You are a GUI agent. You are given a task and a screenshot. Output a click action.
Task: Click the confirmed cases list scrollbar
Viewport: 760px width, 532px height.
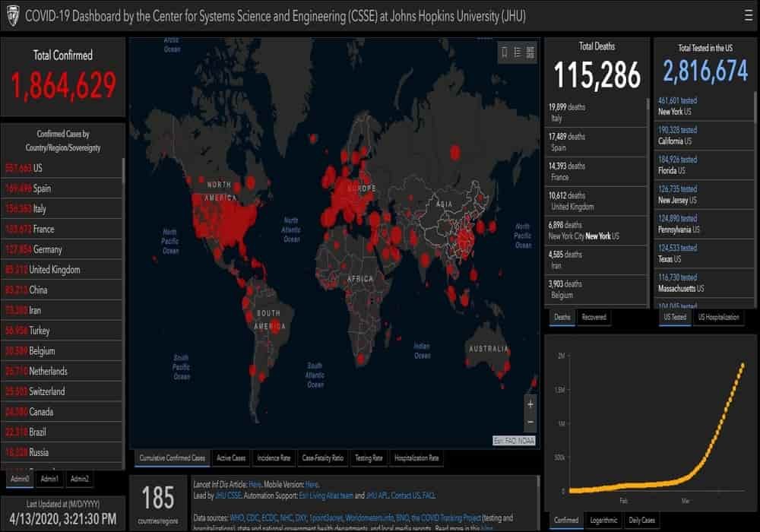point(124,170)
